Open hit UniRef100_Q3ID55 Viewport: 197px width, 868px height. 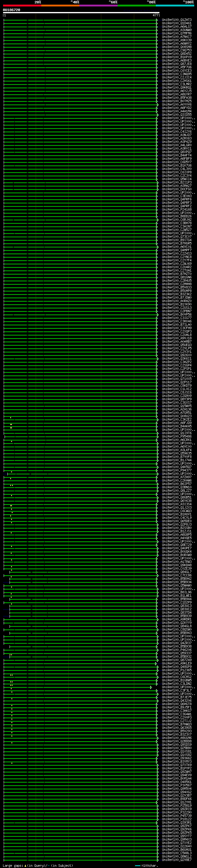click(177, 115)
